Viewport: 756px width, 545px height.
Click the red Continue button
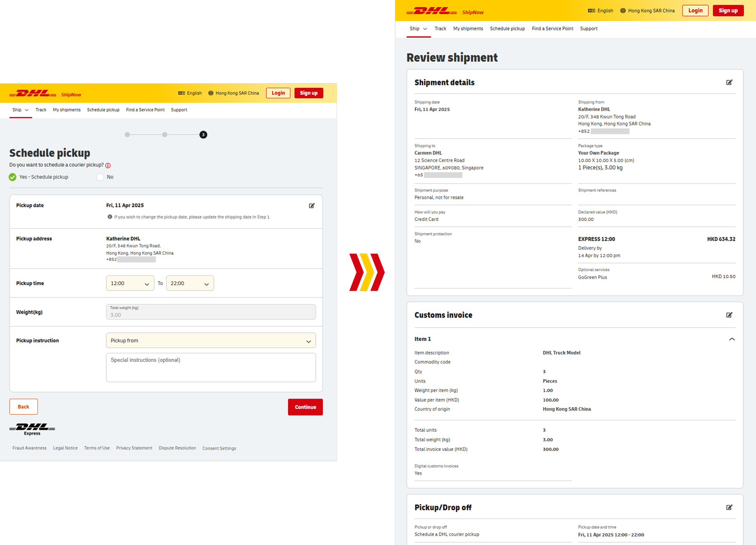[x=305, y=407]
